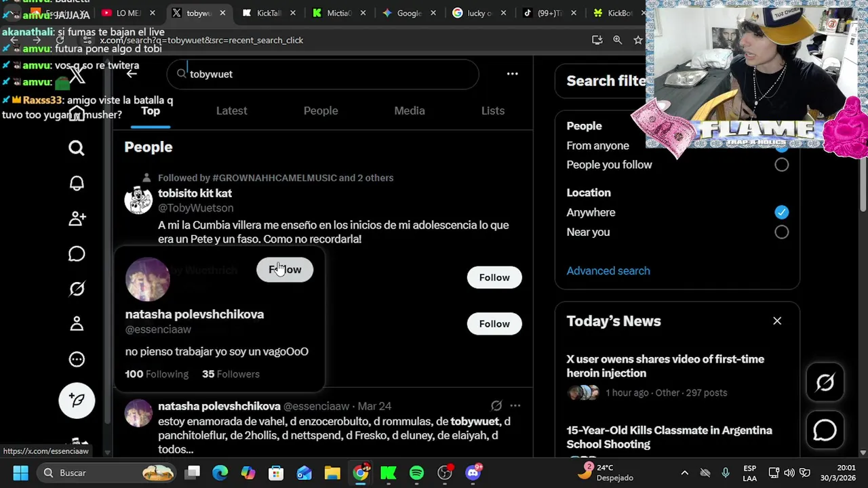Open @essenciaaw handle in hover card
The image size is (868, 488).
click(x=158, y=329)
